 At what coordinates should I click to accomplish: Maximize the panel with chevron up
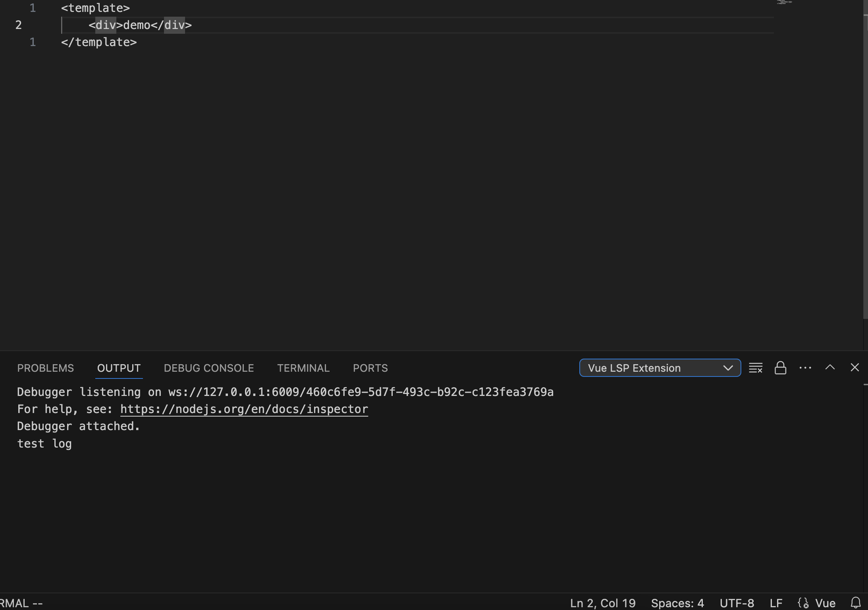click(x=830, y=368)
